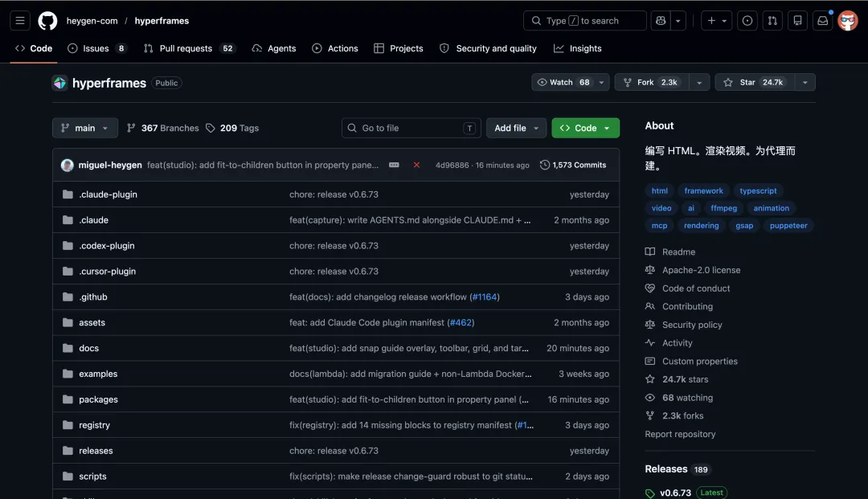Click the ffmpeg topic tag
This screenshot has height=499, width=868.
pos(723,208)
